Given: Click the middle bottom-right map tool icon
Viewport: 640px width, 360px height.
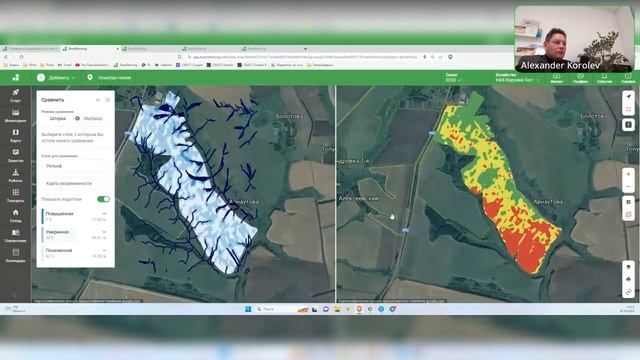Looking at the screenshot, I should [628, 279].
